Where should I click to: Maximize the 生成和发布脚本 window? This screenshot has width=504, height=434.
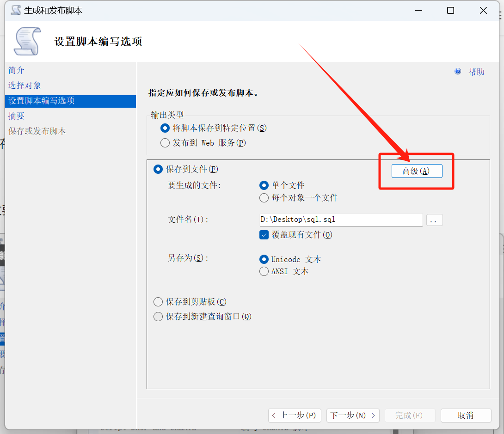pos(451,11)
